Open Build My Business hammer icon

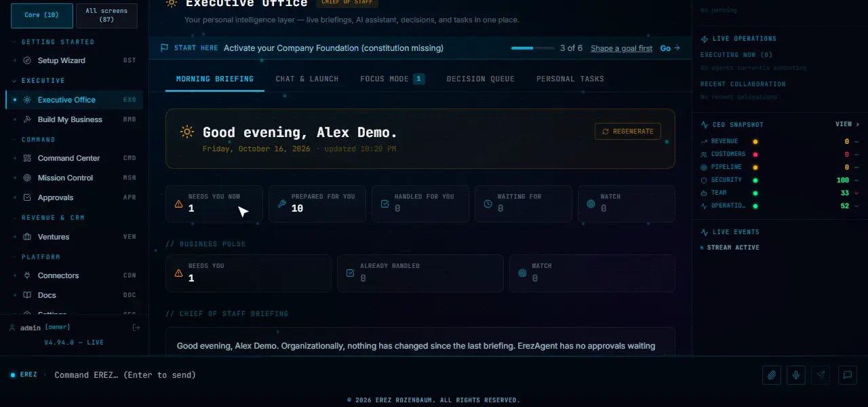point(27,119)
